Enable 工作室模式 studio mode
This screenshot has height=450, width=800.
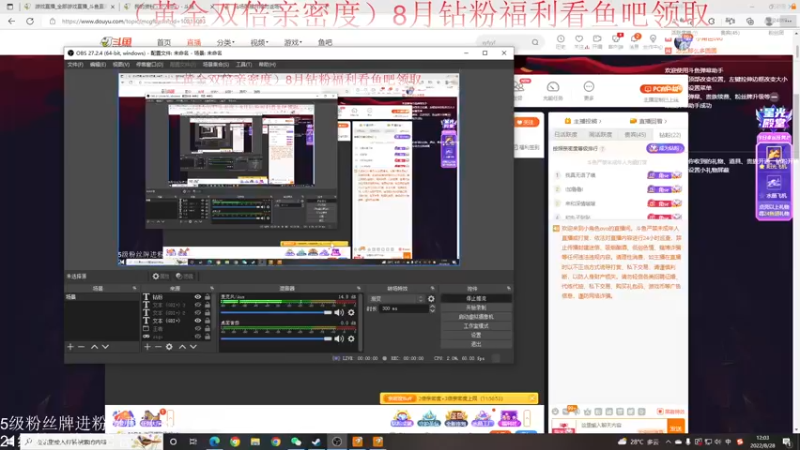476,326
